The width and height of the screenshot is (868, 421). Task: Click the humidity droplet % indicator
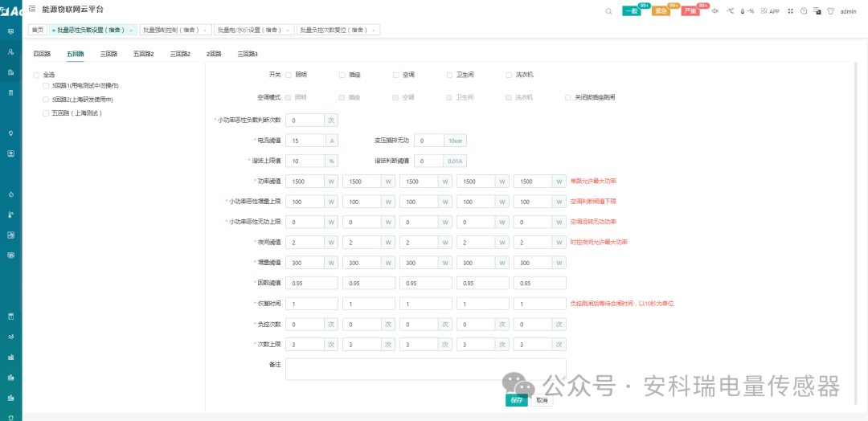747,11
